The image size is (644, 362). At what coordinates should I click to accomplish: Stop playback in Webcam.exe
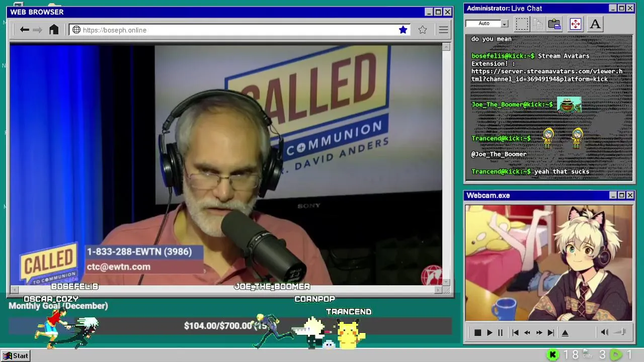coord(477,332)
